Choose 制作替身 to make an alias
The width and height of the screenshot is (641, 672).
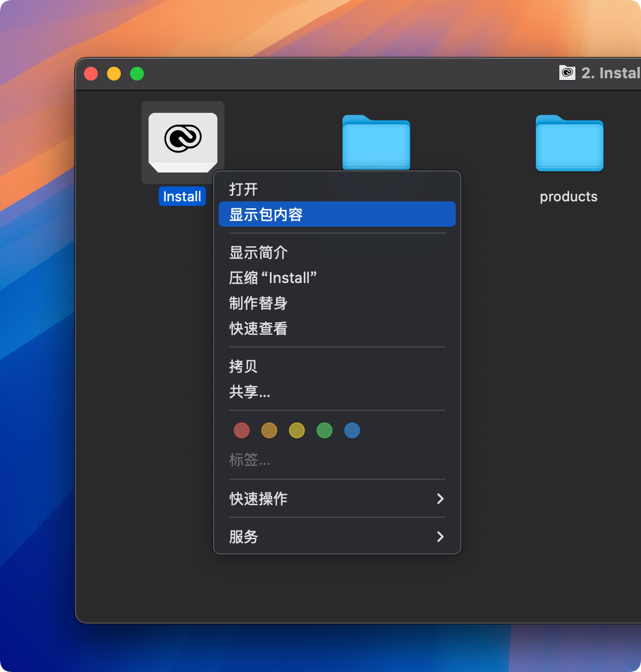click(x=258, y=303)
